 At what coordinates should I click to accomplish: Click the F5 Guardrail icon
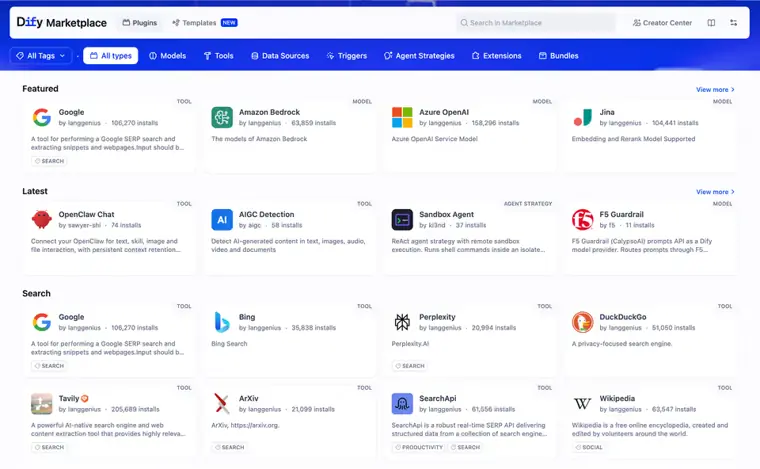click(583, 219)
